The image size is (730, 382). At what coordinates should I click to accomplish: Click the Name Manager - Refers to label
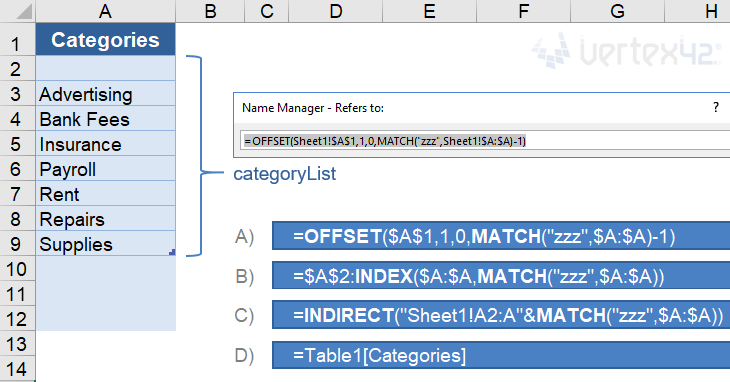(x=313, y=108)
